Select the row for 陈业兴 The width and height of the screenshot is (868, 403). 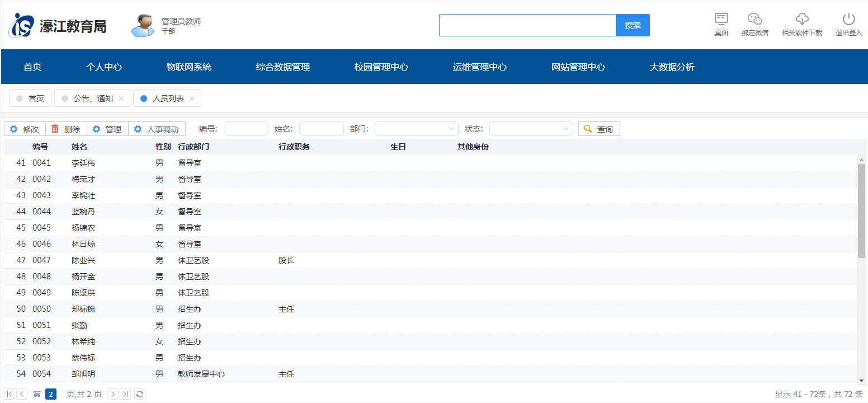431,260
